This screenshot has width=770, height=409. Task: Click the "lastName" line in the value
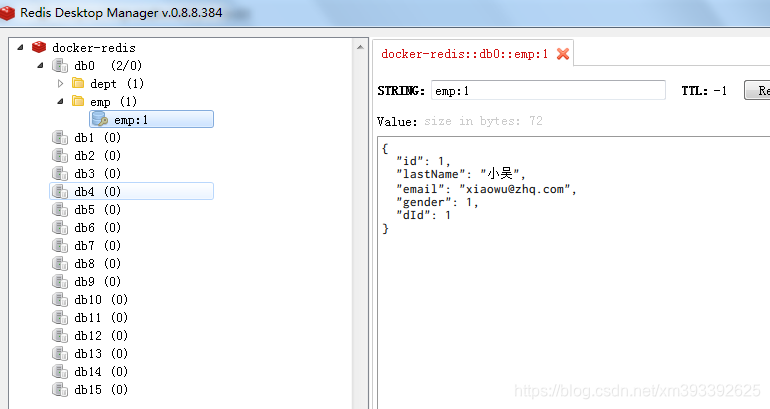[x=461, y=174]
